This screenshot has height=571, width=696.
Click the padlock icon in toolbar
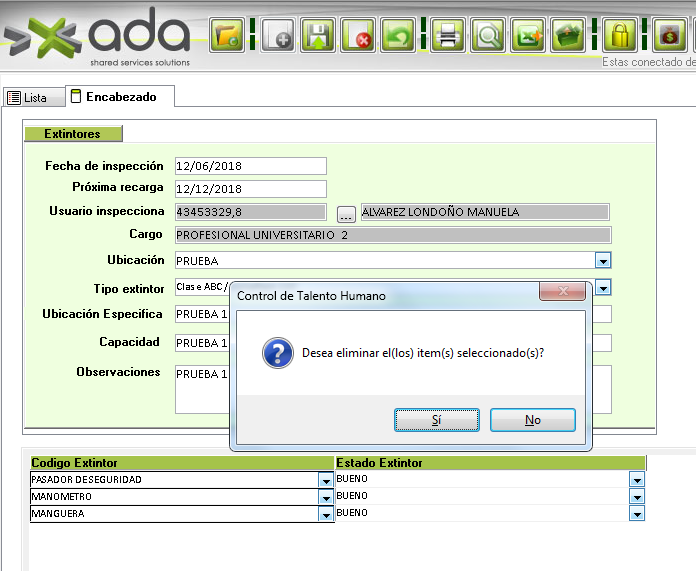pyautogui.click(x=621, y=36)
